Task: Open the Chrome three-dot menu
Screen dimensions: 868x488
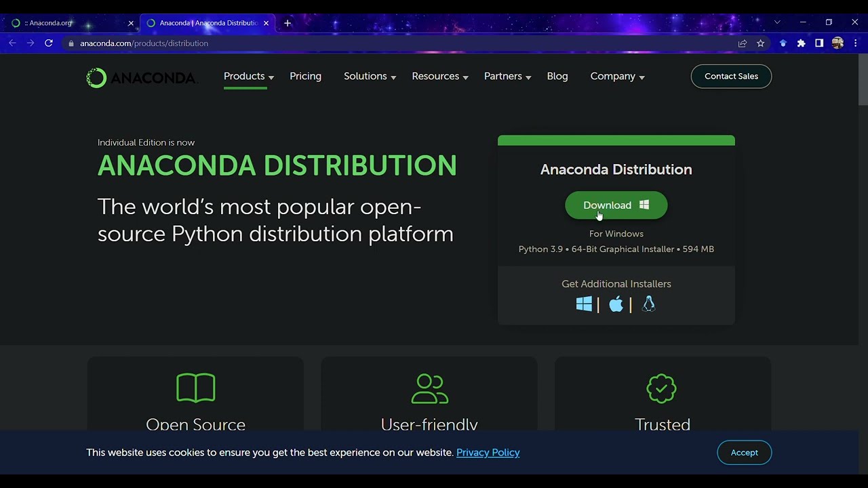Action: pyautogui.click(x=856, y=43)
